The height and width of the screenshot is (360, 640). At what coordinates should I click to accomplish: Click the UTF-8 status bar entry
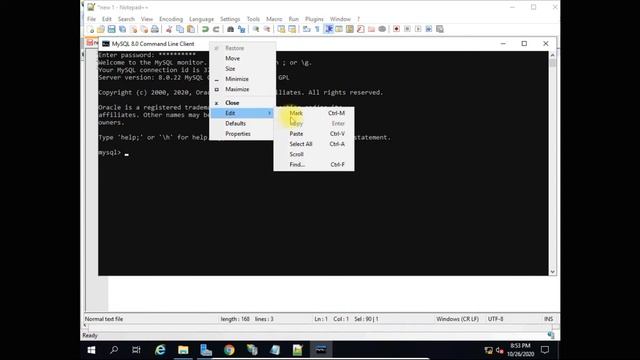tap(496, 319)
